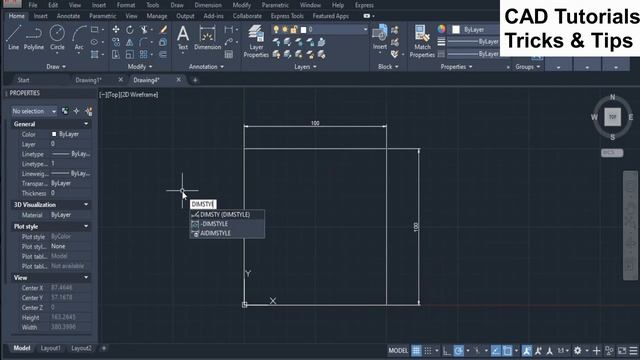This screenshot has height=360, width=640.
Task: Add new drawing tab with plus
Action: [x=195, y=80]
